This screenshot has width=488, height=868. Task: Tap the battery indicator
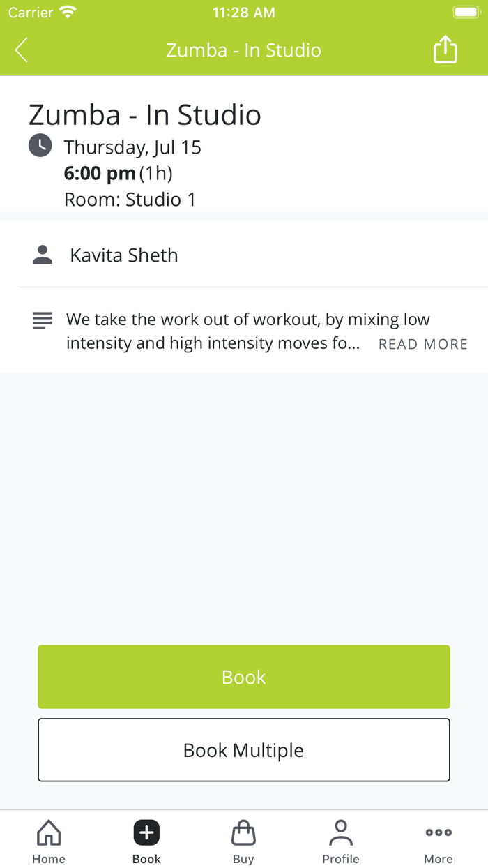[x=466, y=11]
